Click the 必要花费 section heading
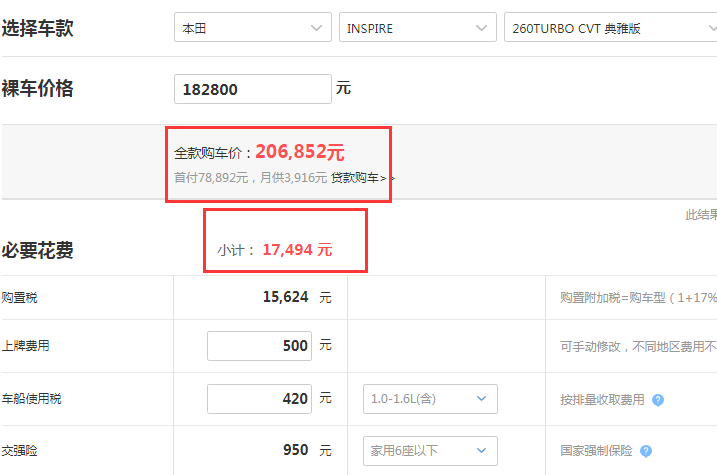This screenshot has height=475, width=717. 37,250
